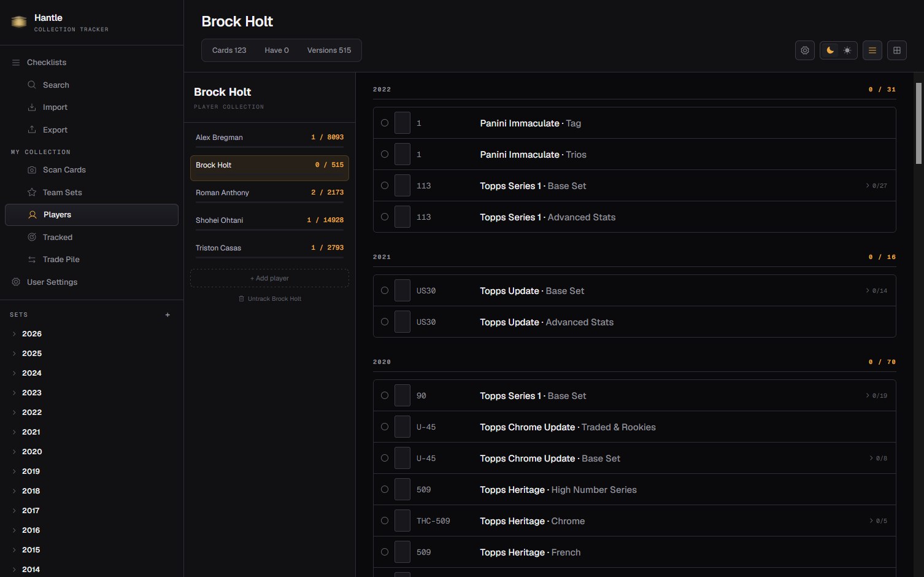Viewport: 924px width, 577px height.
Task: Select the highlighted Brock Holt player row
Action: 269,168
